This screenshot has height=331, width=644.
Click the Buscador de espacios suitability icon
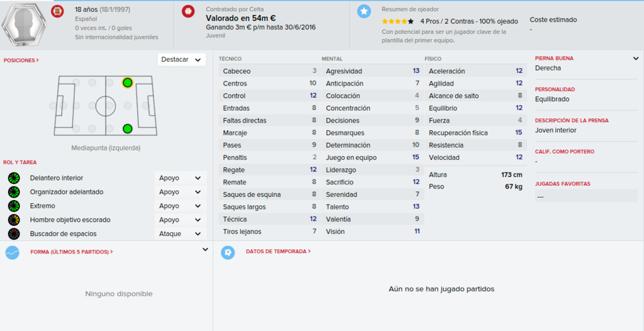[14, 233]
